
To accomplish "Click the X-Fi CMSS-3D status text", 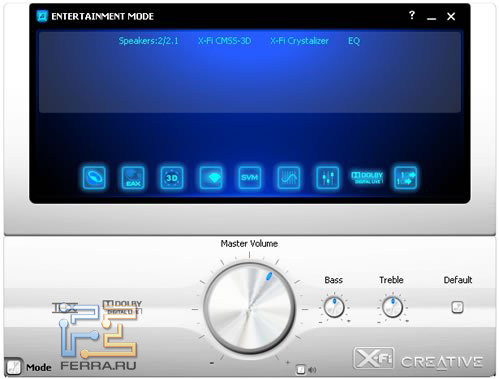I will click(224, 41).
